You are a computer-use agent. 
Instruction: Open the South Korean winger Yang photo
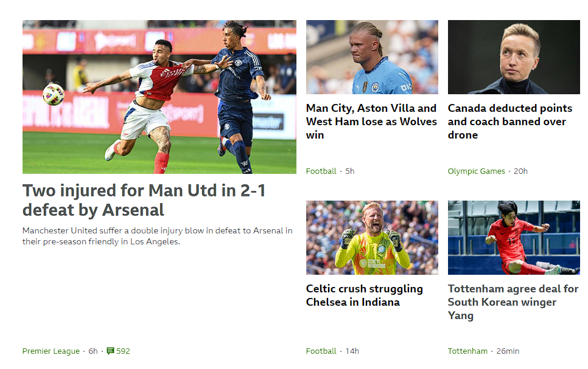click(514, 238)
